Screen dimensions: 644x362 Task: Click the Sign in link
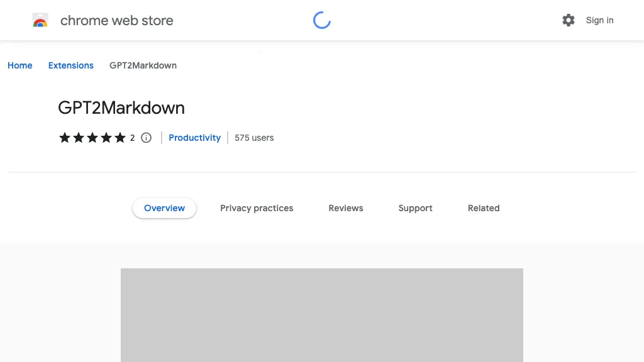[599, 20]
